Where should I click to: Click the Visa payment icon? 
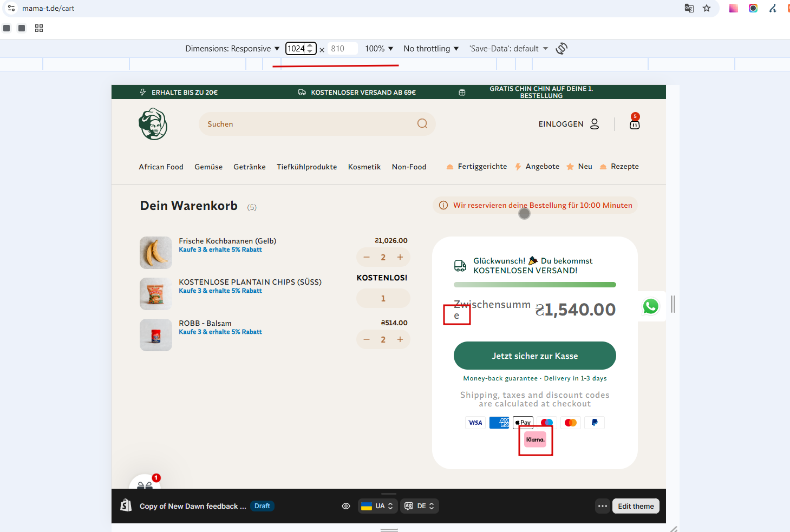coord(475,423)
